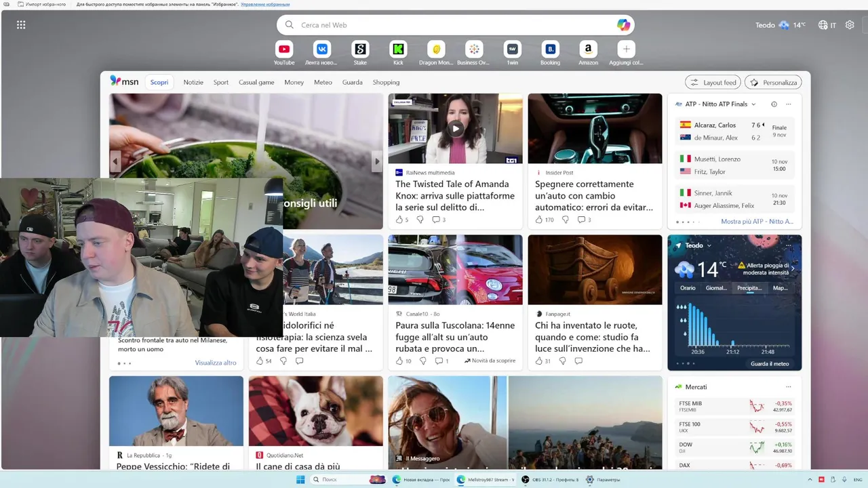Select the Scopri tab
The height and width of the screenshot is (488, 868).
[159, 82]
